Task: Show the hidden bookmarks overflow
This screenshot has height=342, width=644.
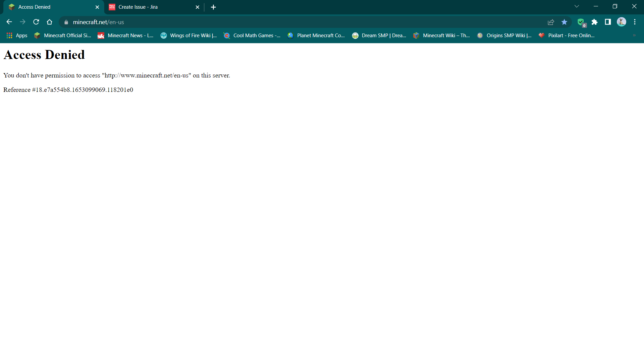Action: [x=634, y=36]
